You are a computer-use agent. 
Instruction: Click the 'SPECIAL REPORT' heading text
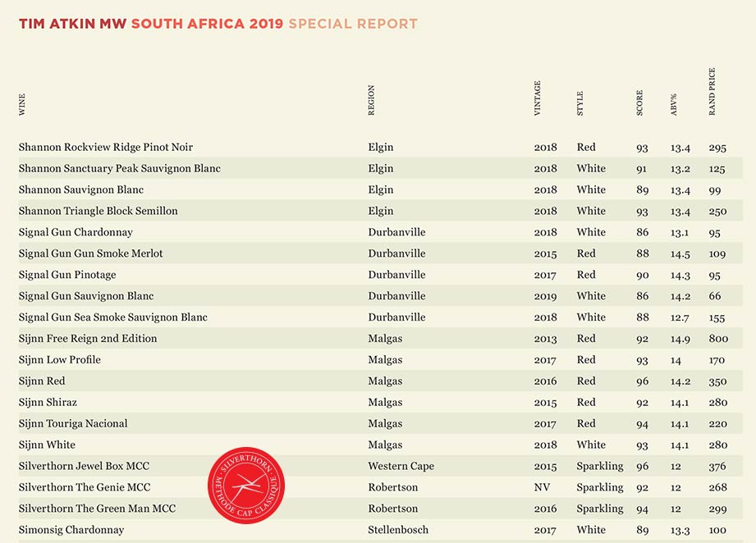353,24
